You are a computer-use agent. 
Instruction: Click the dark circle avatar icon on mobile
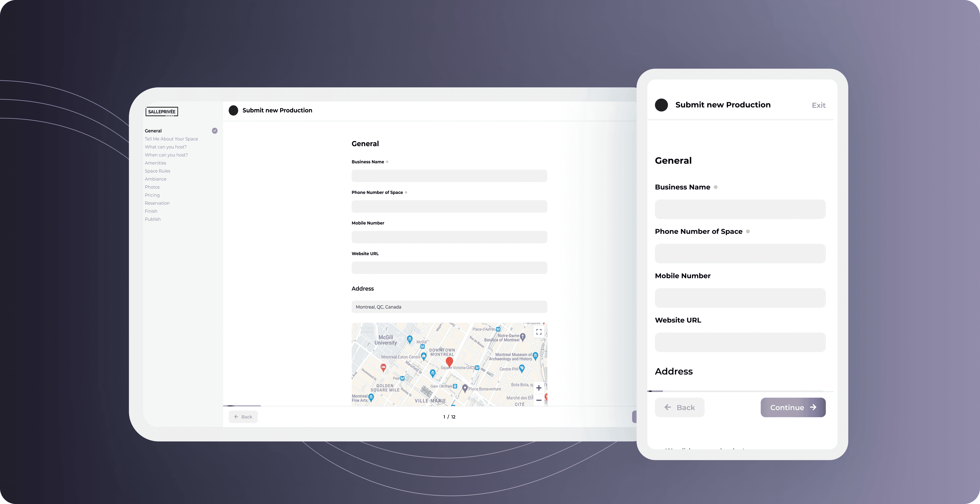662,104
